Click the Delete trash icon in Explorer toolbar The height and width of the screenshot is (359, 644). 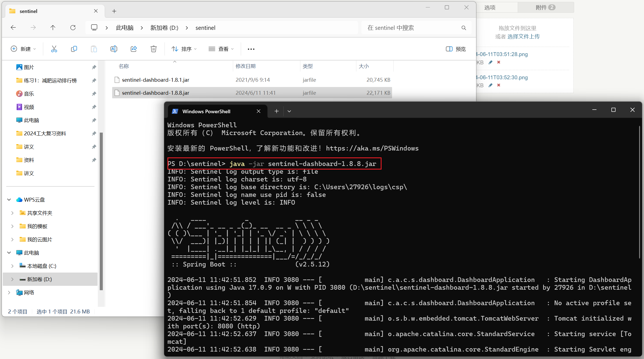(x=154, y=49)
